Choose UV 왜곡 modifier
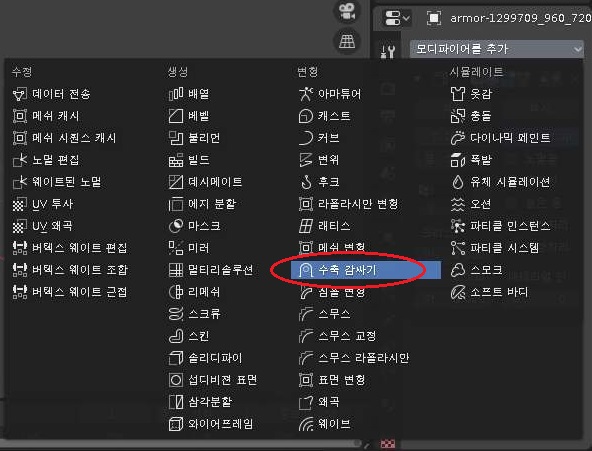The width and height of the screenshot is (592, 451). [x=43, y=226]
